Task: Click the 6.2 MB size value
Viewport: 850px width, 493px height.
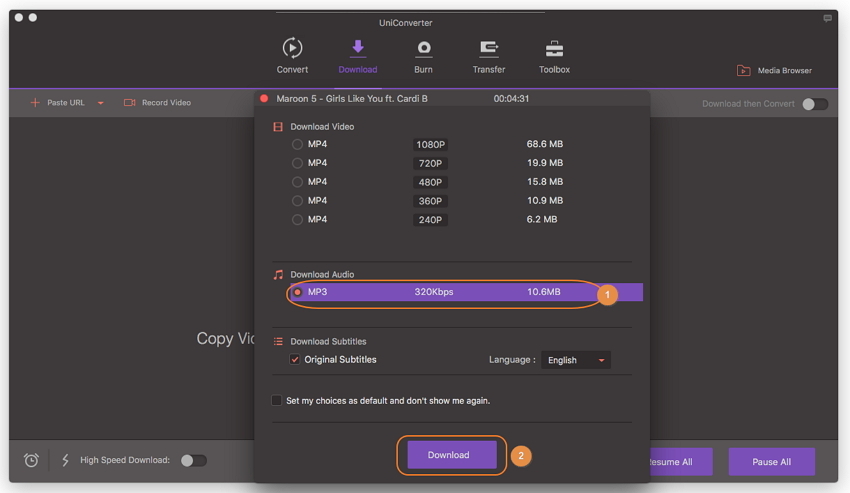Action: (x=542, y=219)
